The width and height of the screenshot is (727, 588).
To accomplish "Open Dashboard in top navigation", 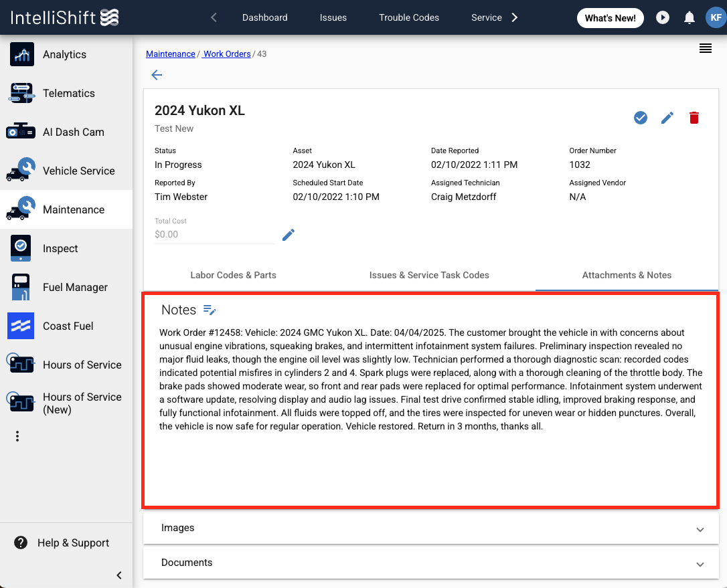I will (x=264, y=17).
